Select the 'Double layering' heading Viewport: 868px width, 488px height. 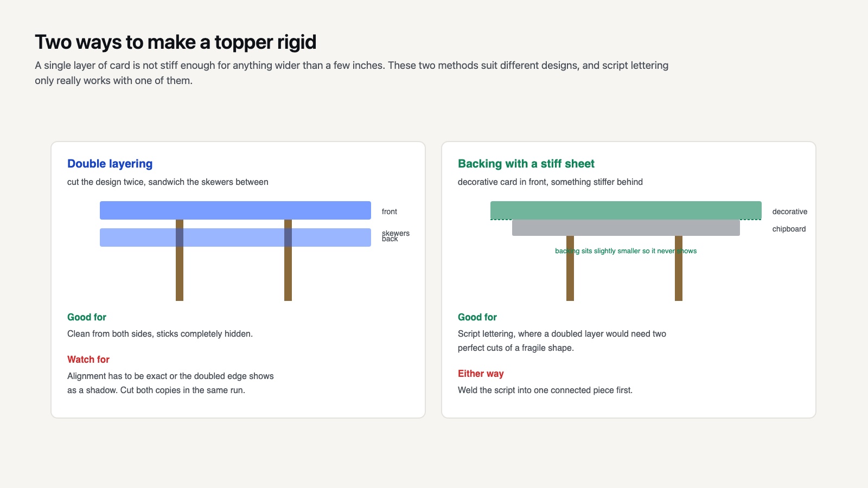coord(110,164)
